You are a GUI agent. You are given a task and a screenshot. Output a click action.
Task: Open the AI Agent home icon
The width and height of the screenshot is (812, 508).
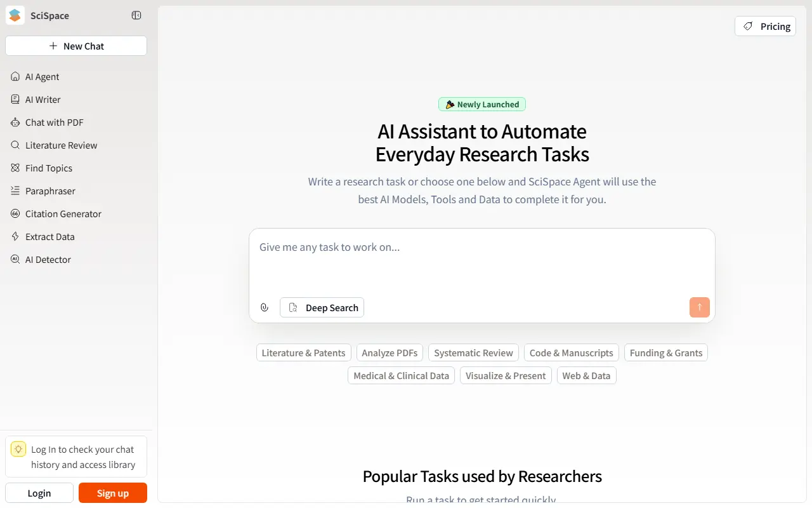coord(15,77)
